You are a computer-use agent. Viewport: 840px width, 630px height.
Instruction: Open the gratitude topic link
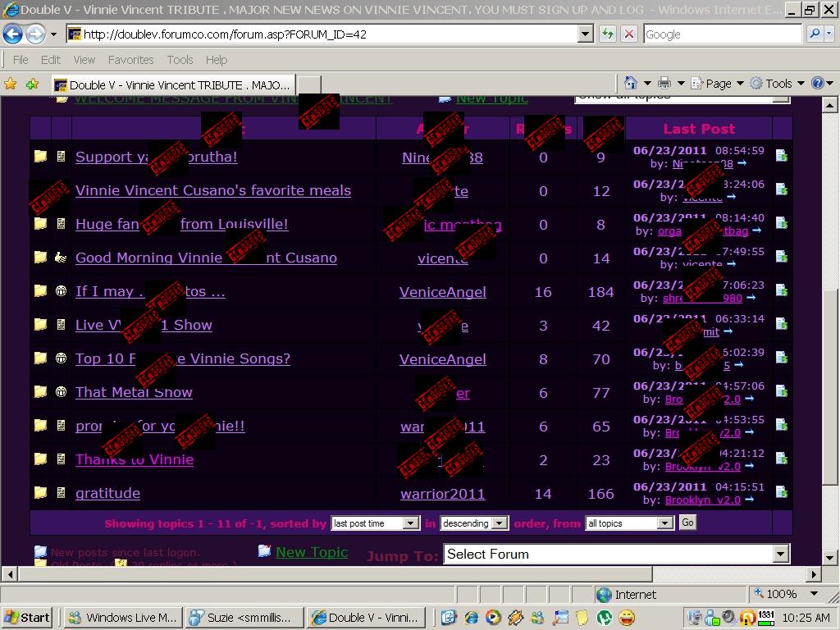[x=107, y=493]
